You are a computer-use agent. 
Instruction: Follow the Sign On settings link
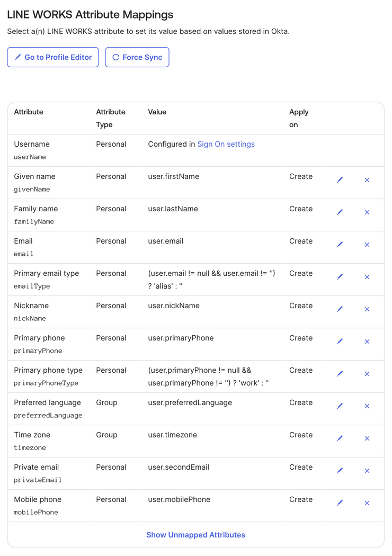[x=226, y=144]
